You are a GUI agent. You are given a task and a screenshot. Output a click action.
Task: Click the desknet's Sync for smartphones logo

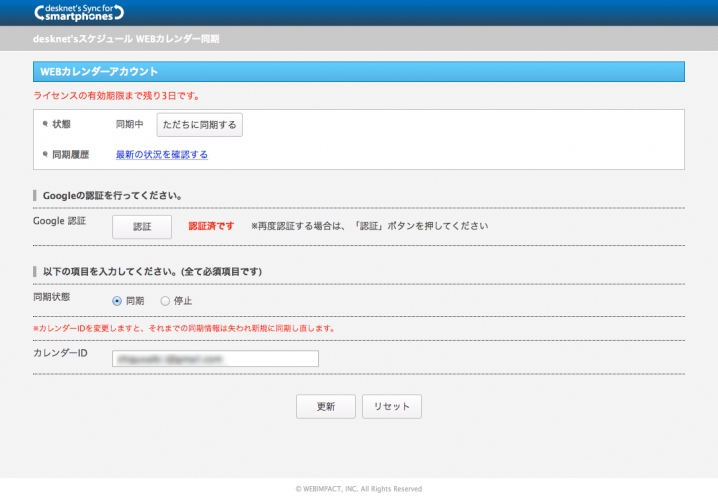79,12
